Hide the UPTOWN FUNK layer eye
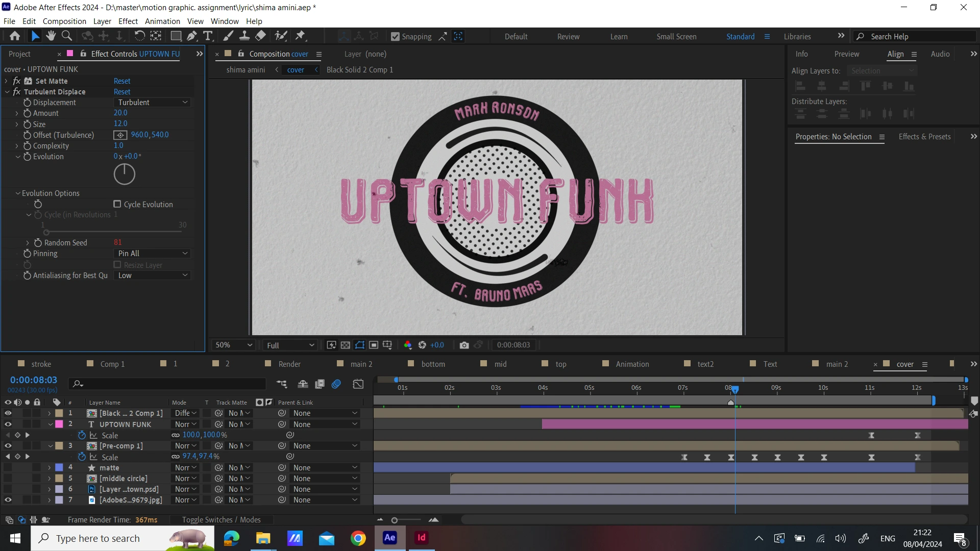Screen dimensions: 980x551 coord(8,424)
